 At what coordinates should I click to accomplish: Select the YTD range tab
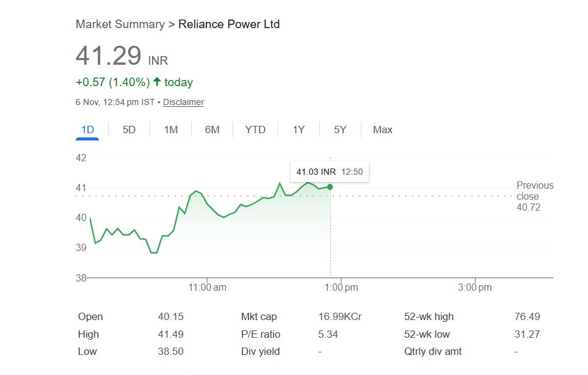pos(255,129)
